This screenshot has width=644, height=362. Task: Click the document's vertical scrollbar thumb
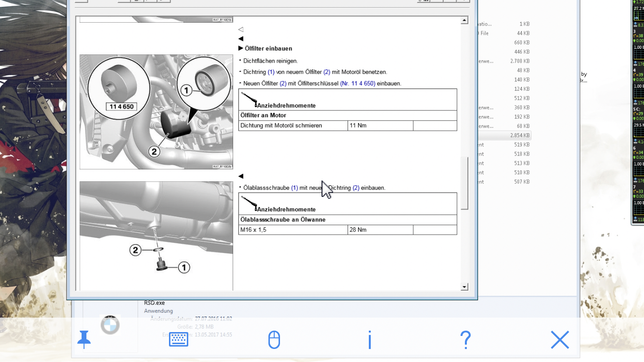464,182
